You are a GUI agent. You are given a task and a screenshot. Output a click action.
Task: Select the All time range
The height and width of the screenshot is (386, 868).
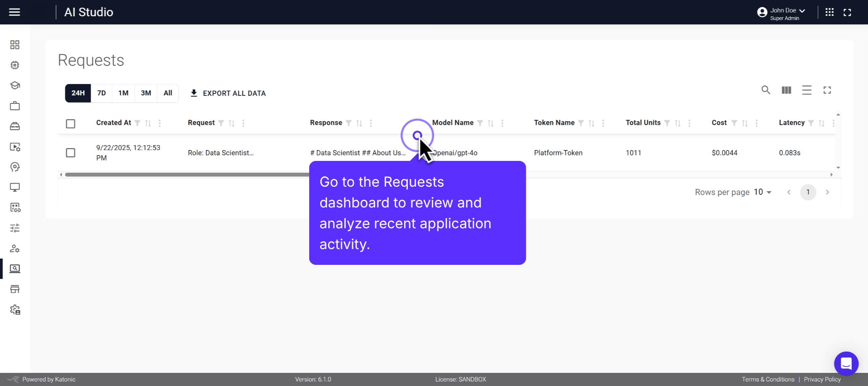(168, 93)
